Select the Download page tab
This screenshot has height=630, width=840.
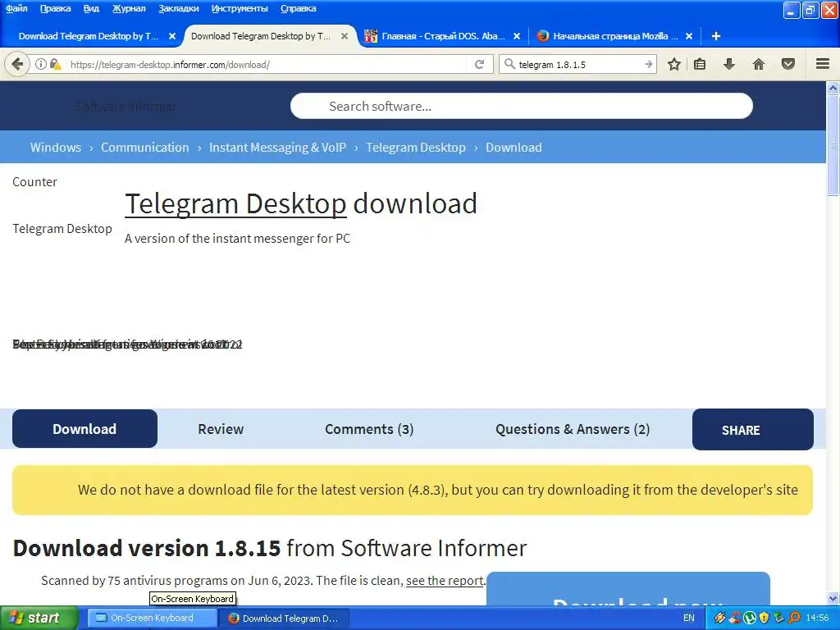84,429
